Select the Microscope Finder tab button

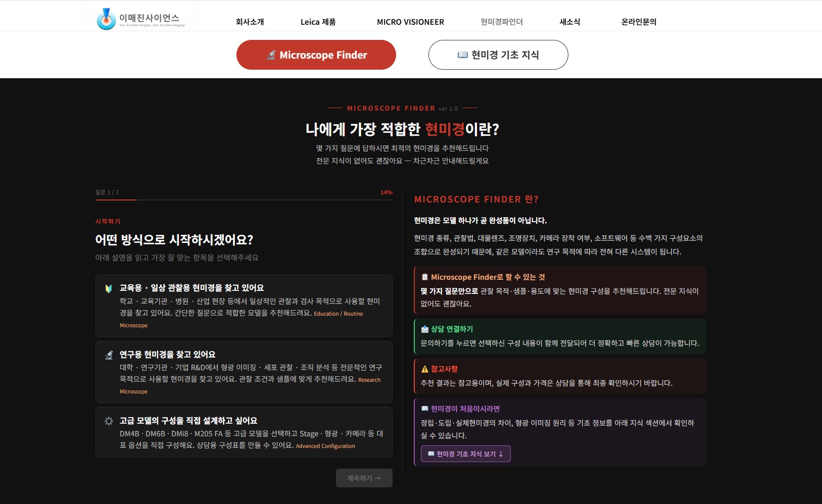(x=316, y=55)
